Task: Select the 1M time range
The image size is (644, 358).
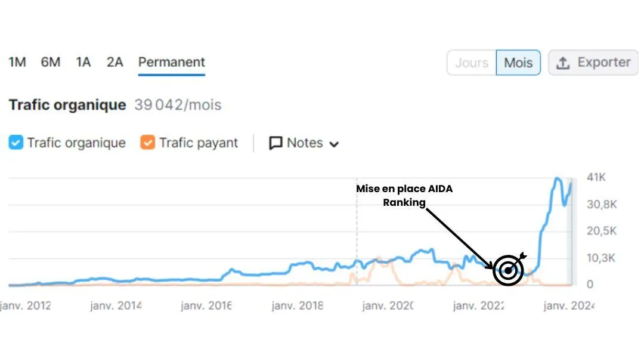Action: pyautogui.click(x=17, y=62)
